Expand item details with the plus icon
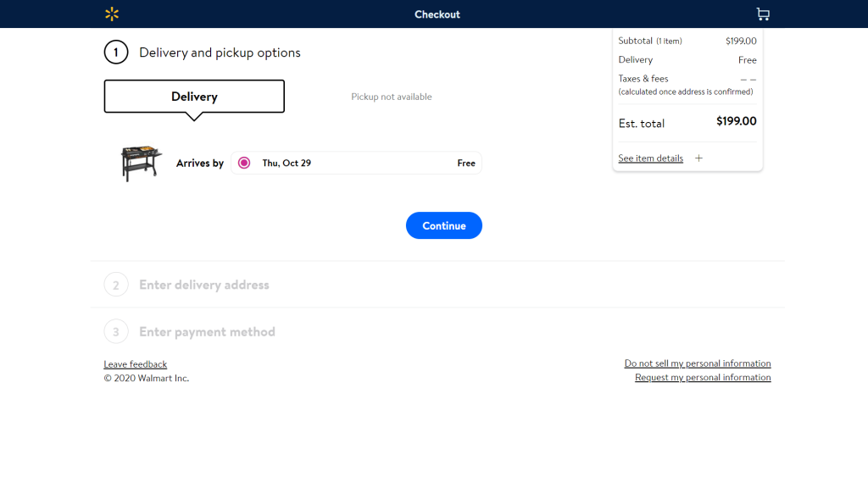The height and width of the screenshot is (488, 868). click(x=698, y=158)
